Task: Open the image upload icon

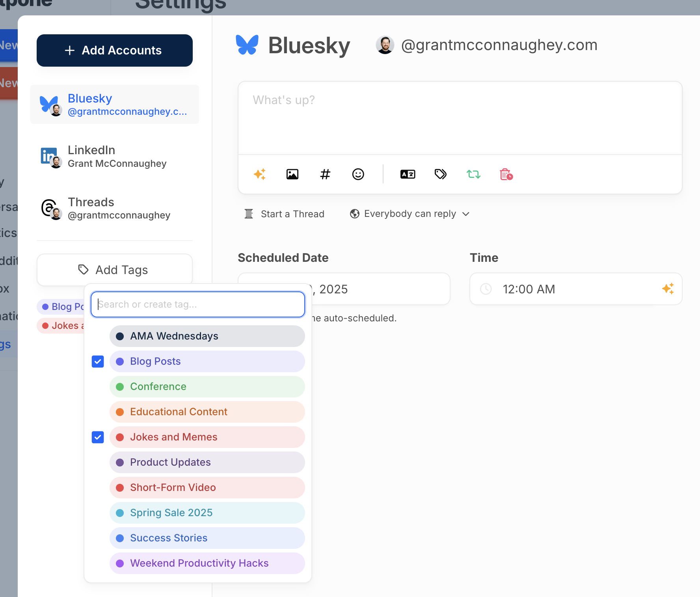Action: (x=292, y=174)
